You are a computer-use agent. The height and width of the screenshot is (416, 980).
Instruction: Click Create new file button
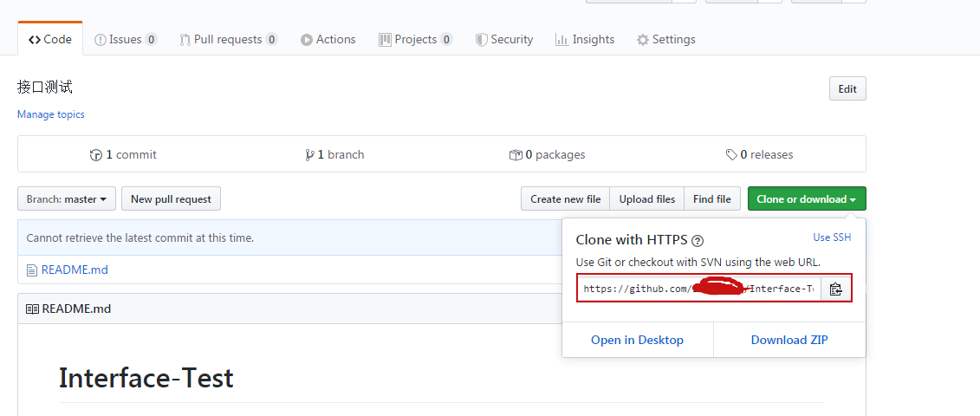[x=566, y=199]
